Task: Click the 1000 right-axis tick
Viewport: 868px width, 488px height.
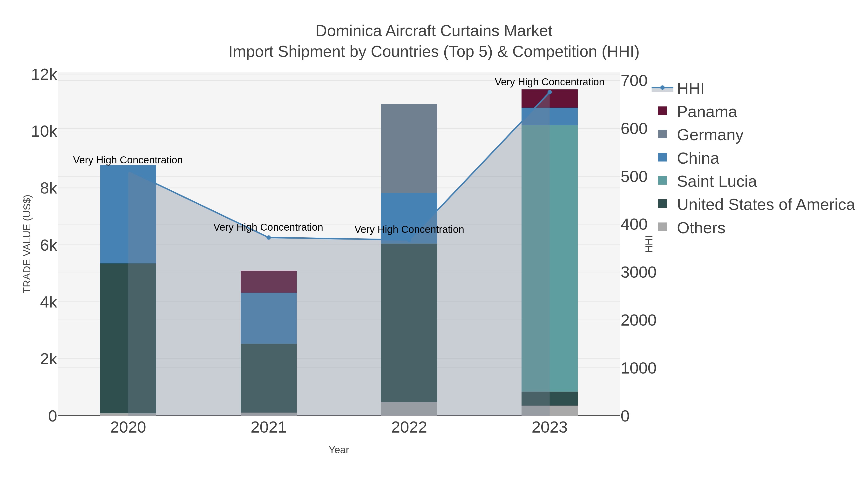Action: click(x=638, y=368)
